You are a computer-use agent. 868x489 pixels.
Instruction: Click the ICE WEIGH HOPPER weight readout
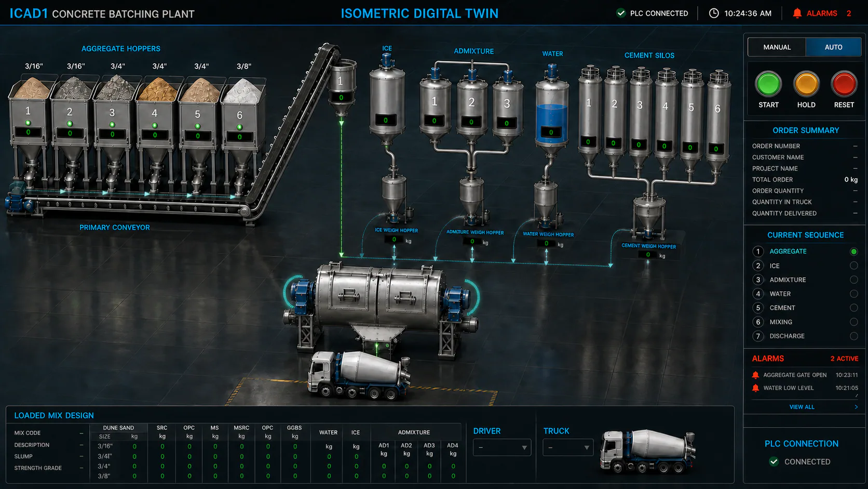394,240
